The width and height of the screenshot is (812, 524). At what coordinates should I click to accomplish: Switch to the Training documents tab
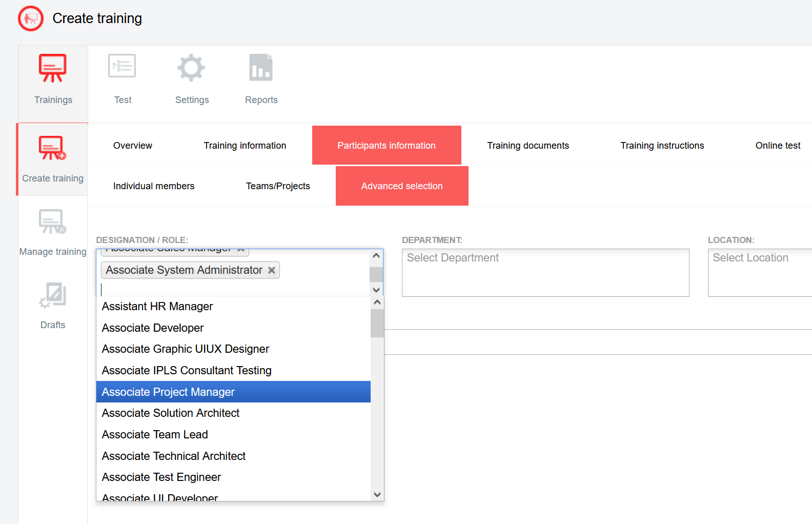[527, 146]
